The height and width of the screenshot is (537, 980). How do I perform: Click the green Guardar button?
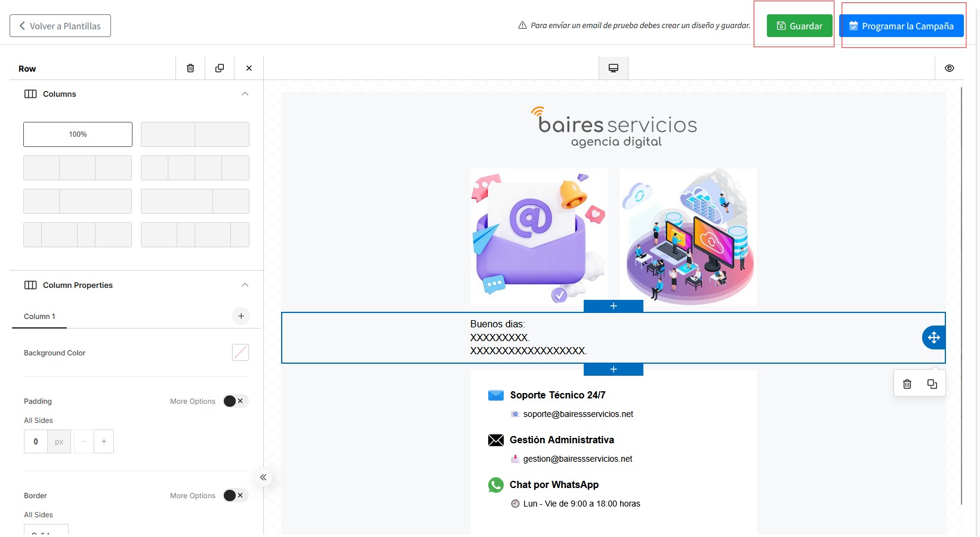799,26
